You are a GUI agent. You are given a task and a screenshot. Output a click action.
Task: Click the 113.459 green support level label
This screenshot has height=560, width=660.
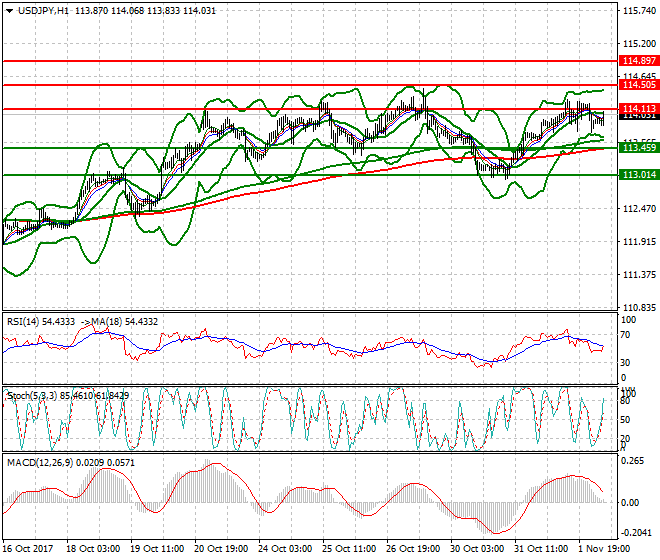[639, 148]
